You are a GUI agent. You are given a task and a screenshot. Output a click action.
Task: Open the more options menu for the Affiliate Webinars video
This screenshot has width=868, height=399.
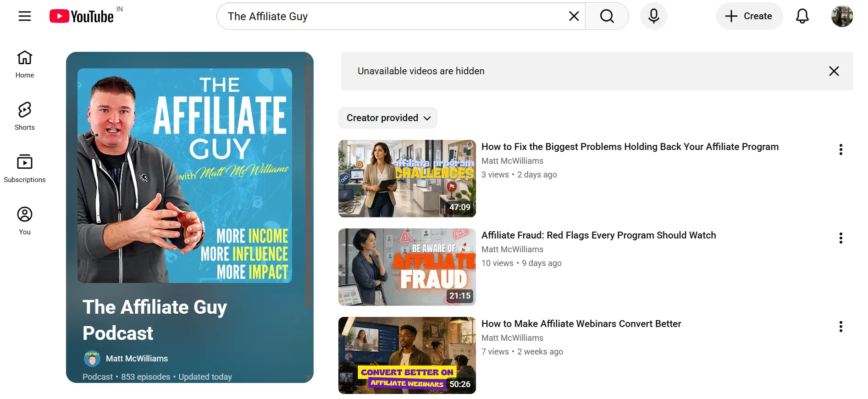pos(840,327)
